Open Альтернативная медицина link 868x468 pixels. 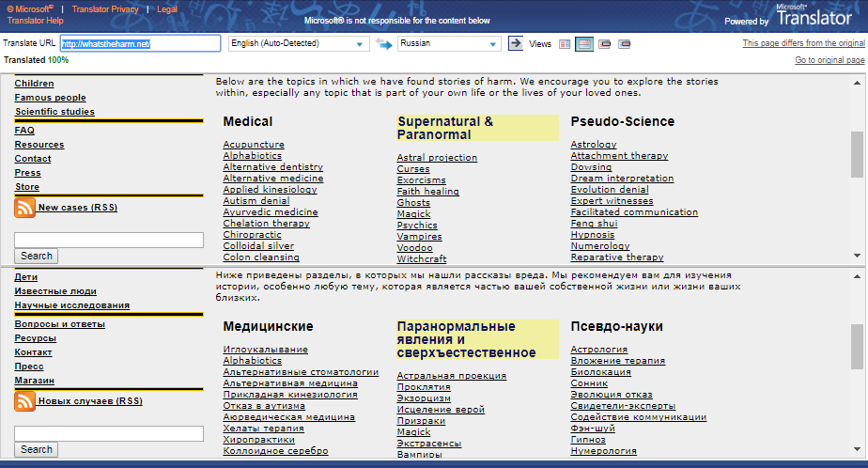pos(290,383)
